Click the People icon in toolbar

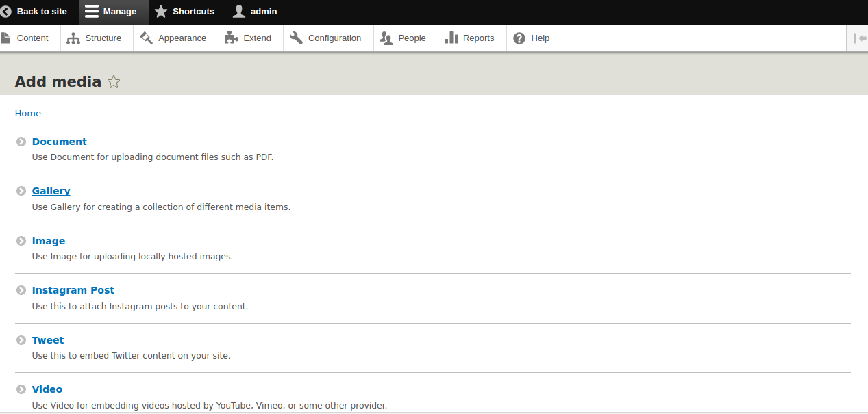386,38
